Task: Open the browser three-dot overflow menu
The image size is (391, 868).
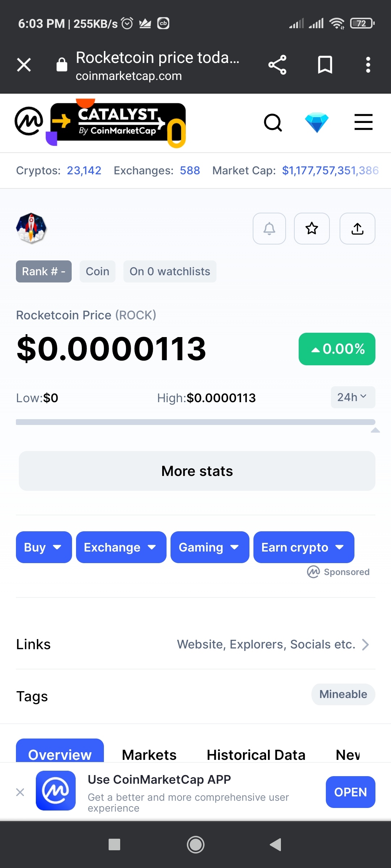Action: [x=368, y=65]
